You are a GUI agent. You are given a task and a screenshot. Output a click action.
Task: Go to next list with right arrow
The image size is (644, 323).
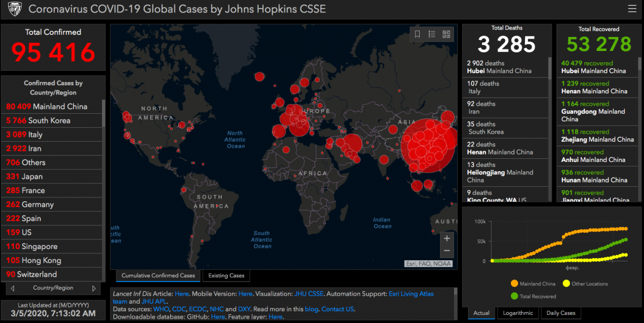(x=94, y=288)
